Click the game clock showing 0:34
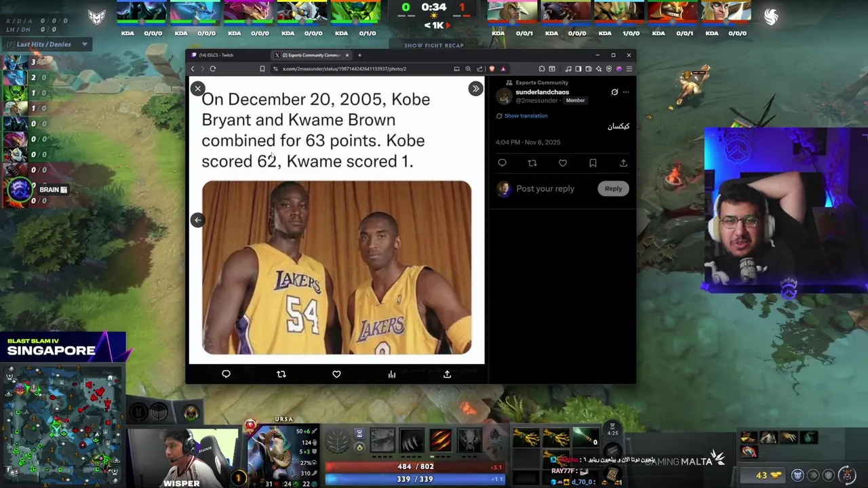Screen dimensions: 868x488 434,7
